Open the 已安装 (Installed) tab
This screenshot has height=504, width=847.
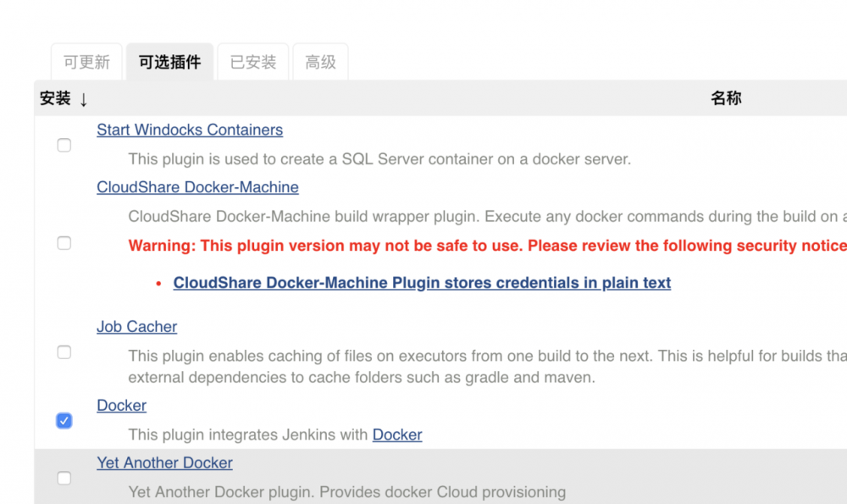(x=252, y=61)
